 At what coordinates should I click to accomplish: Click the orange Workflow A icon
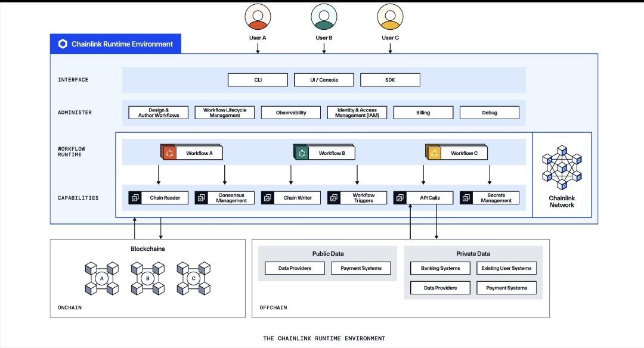169,154
